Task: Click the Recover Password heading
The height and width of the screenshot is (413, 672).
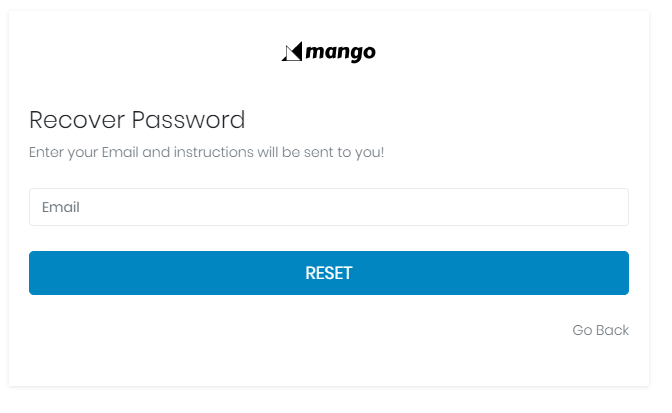Action: coord(137,120)
